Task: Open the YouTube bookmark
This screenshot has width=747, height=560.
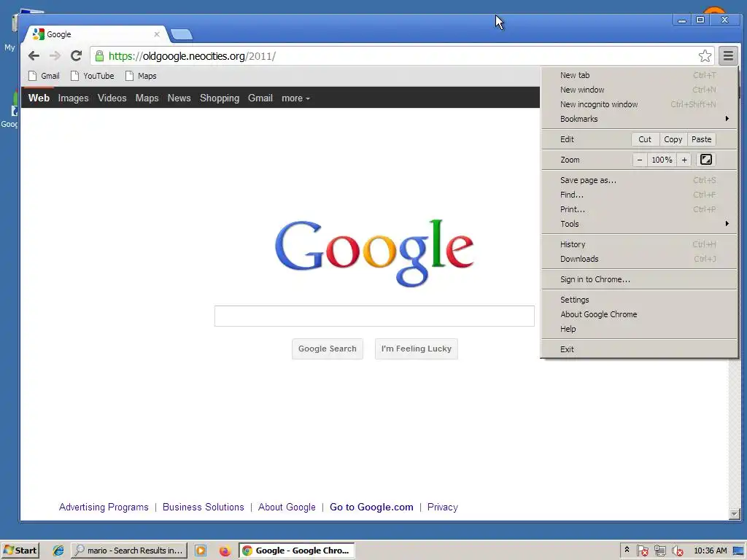Action: pyautogui.click(x=93, y=76)
